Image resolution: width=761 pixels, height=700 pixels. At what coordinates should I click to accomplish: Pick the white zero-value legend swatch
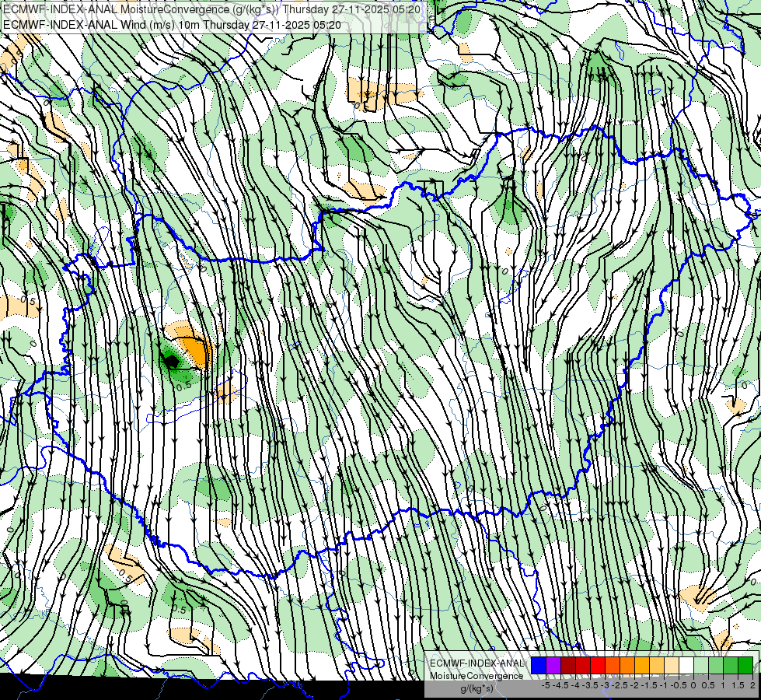tap(686, 666)
